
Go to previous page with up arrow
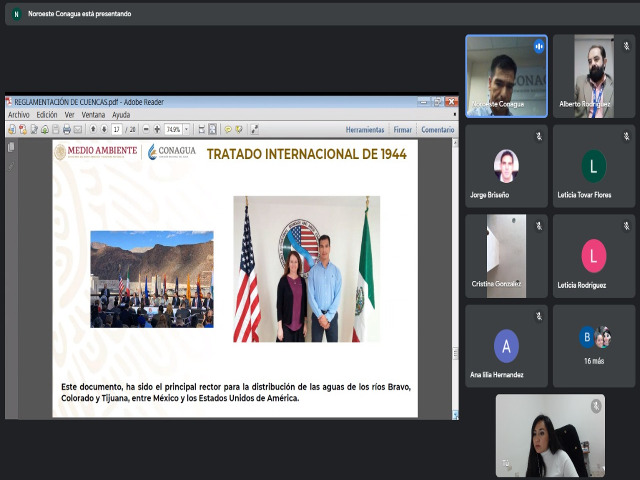pos(92,129)
